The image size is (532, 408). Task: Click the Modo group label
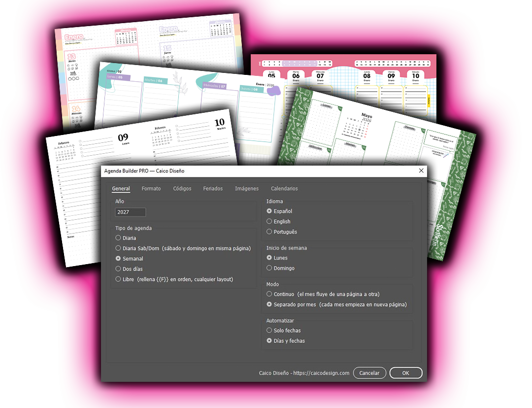[x=272, y=284]
